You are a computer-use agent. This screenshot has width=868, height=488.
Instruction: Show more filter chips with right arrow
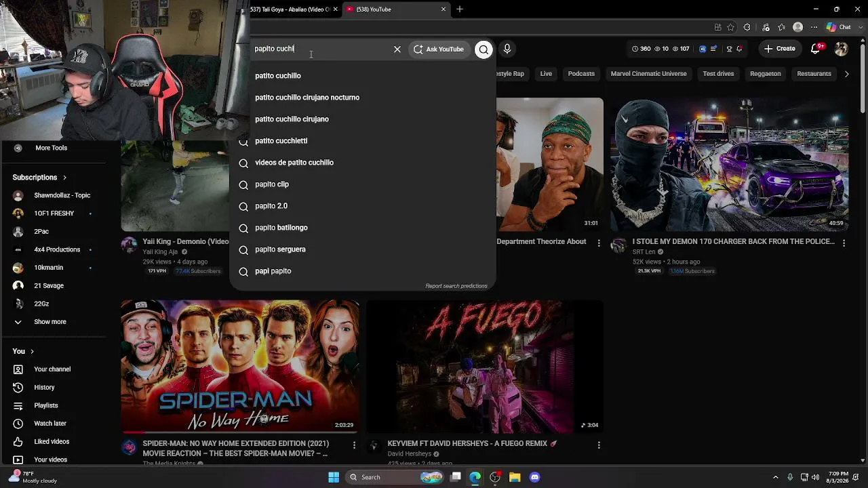click(x=846, y=73)
